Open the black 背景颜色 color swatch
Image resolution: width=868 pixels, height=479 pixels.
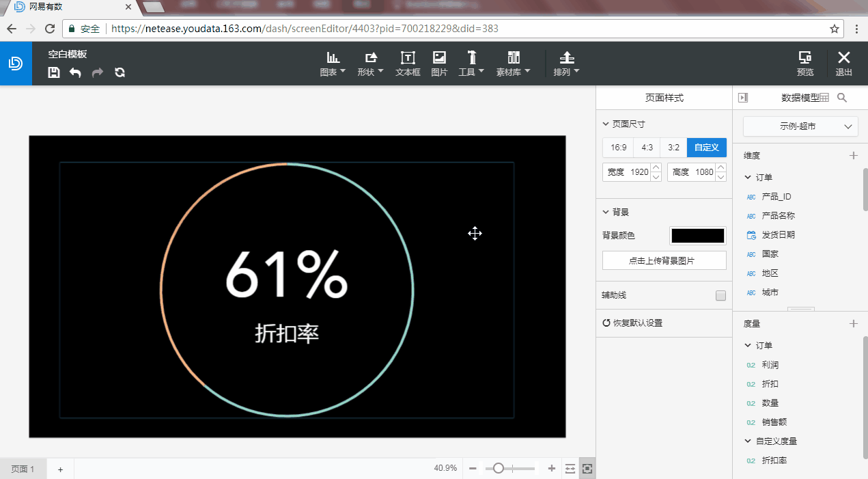[x=698, y=236]
